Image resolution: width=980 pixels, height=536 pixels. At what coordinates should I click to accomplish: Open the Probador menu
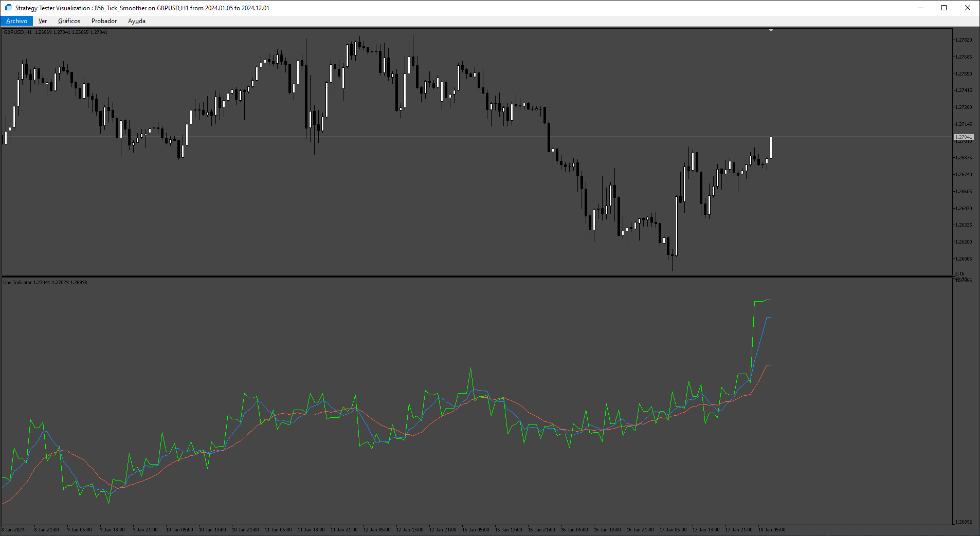(x=104, y=21)
